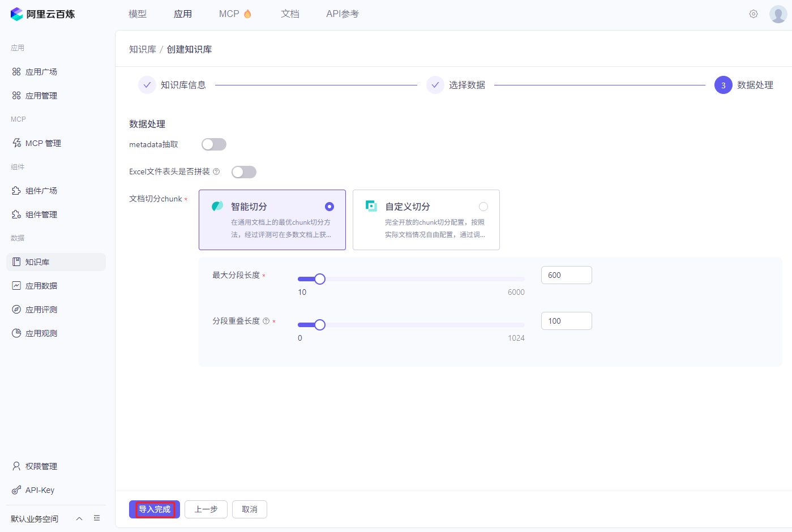The height and width of the screenshot is (532, 792).
Task: Open the user avatar menu
Action: point(778,14)
